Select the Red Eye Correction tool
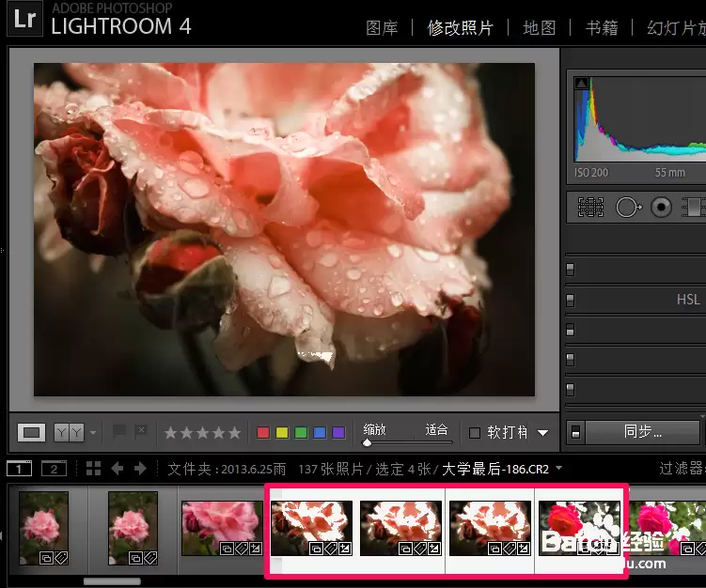 coord(661,208)
